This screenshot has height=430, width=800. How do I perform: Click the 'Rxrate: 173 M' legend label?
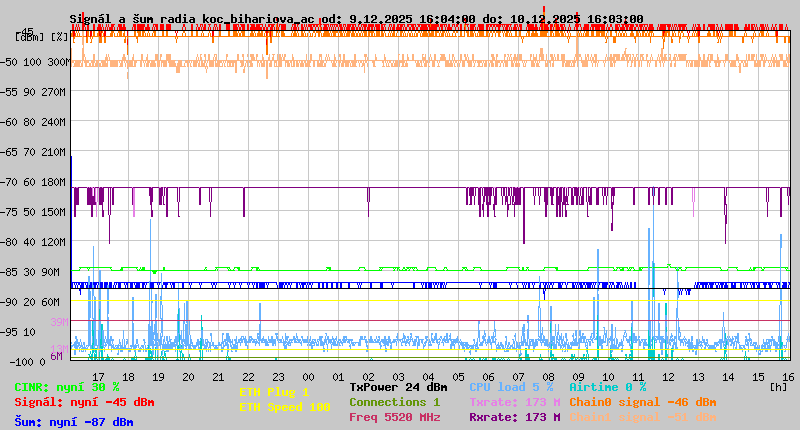pos(515,417)
